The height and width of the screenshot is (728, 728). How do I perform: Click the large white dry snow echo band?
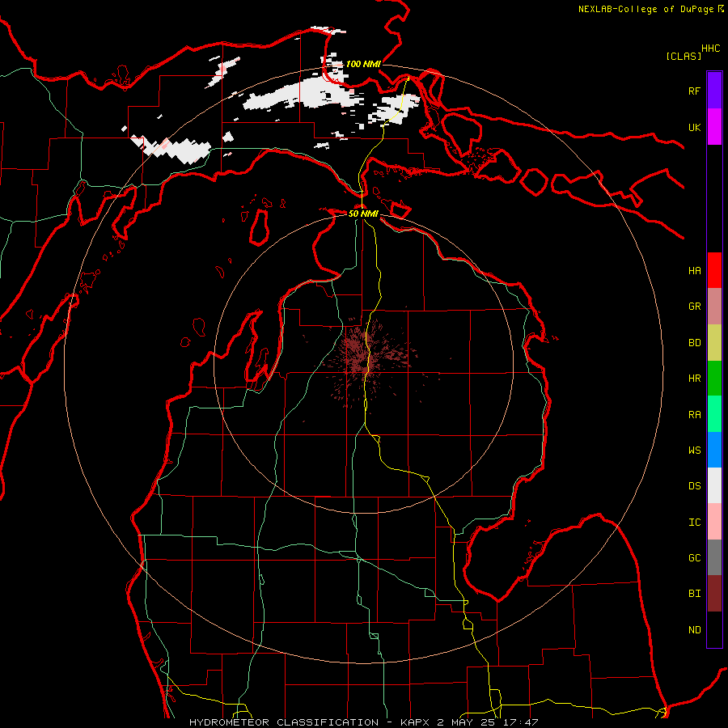tap(304, 95)
